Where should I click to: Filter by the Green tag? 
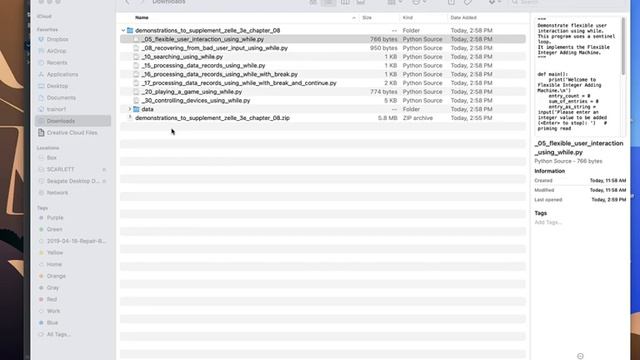[x=54, y=229]
